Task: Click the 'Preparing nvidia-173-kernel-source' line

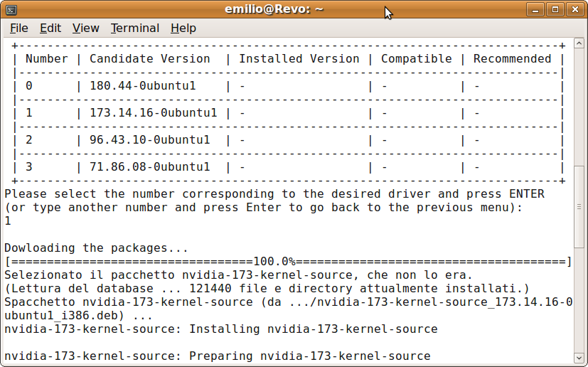Action: pos(218,356)
